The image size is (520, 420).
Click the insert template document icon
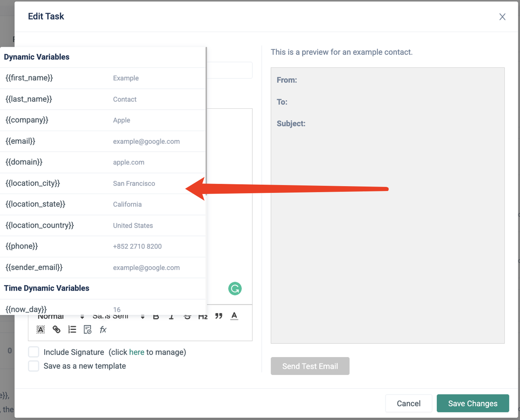click(87, 330)
